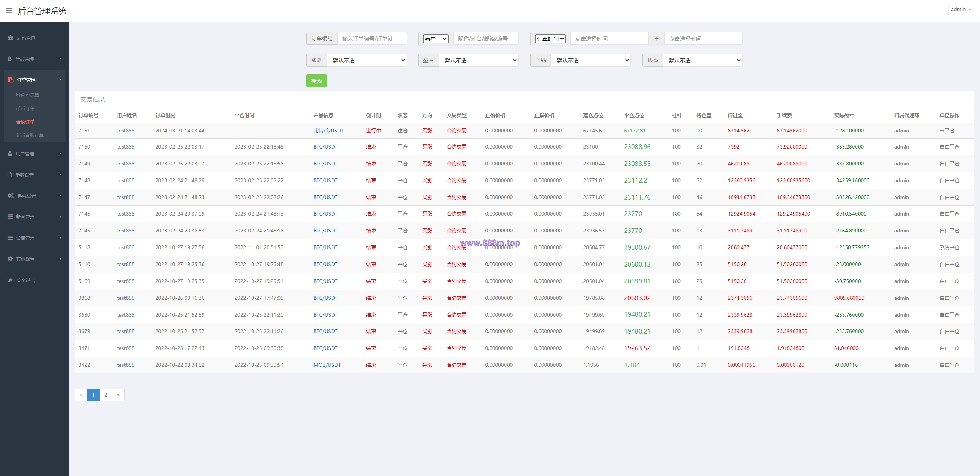This screenshot has height=476, width=980.
Task: Click the user icon beside 用户管理
Action: click(x=10, y=154)
